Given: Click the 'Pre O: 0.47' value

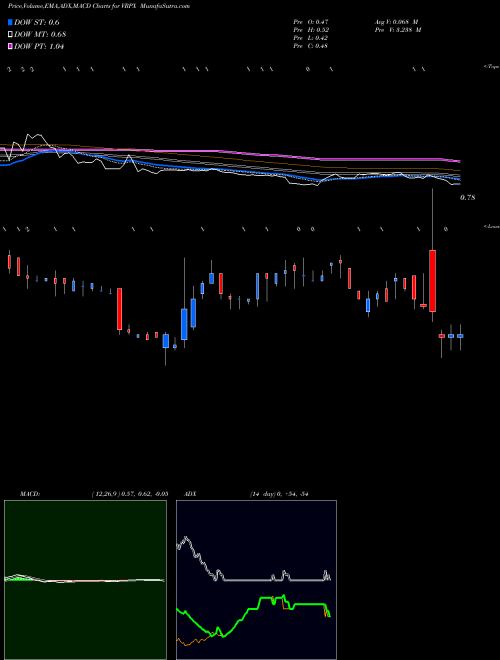Looking at the screenshot, I should tap(311, 21).
